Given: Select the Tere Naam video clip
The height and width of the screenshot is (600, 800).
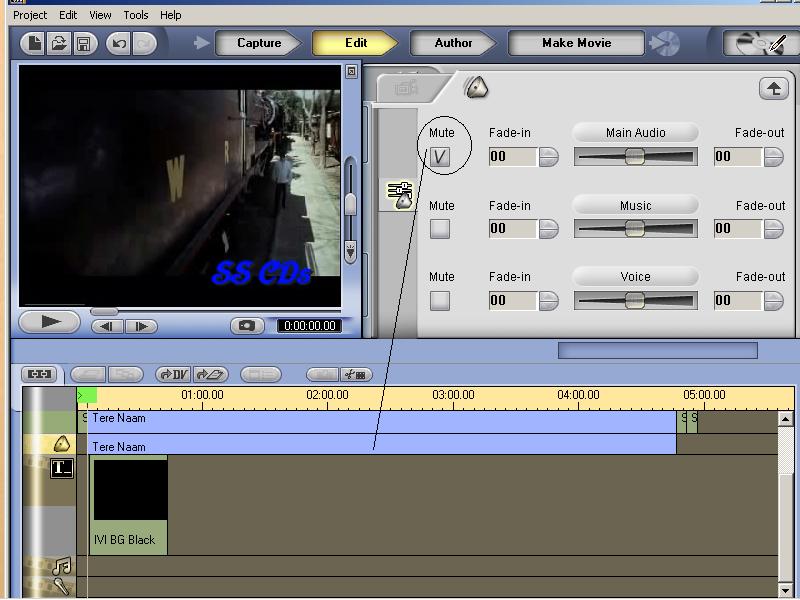Looking at the screenshot, I should (382, 421).
